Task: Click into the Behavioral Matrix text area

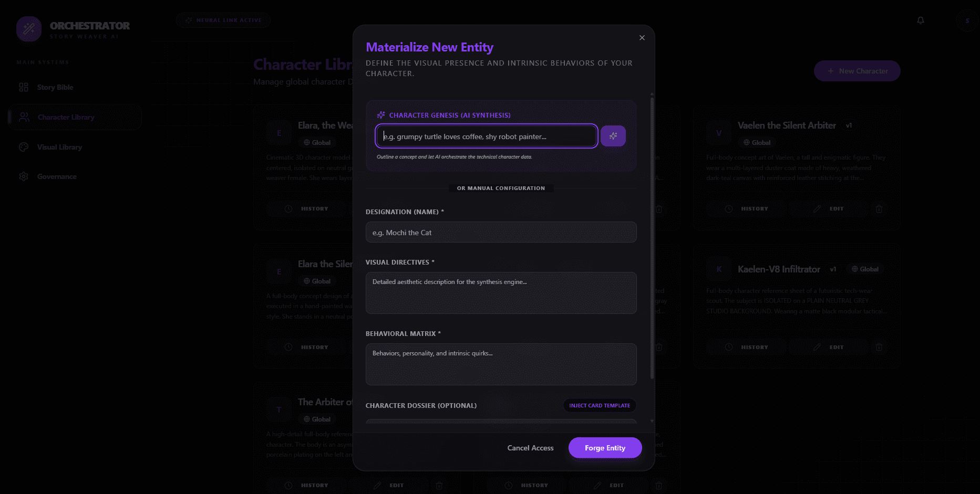Action: tap(501, 364)
